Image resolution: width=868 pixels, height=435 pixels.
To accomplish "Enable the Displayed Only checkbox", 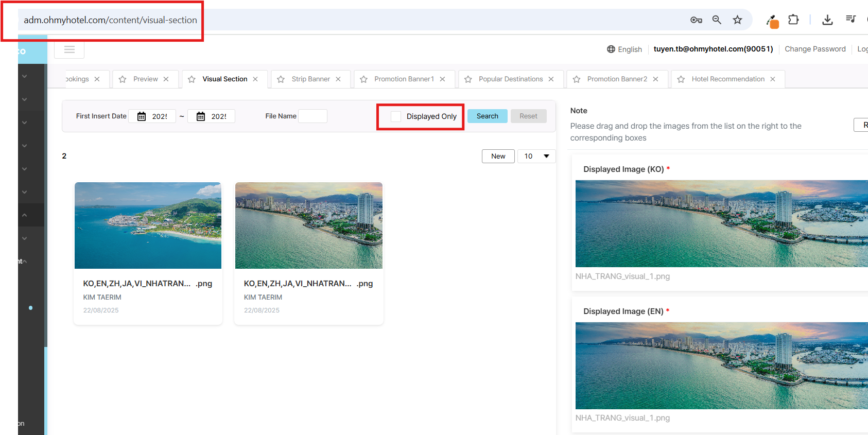I will click(x=396, y=117).
